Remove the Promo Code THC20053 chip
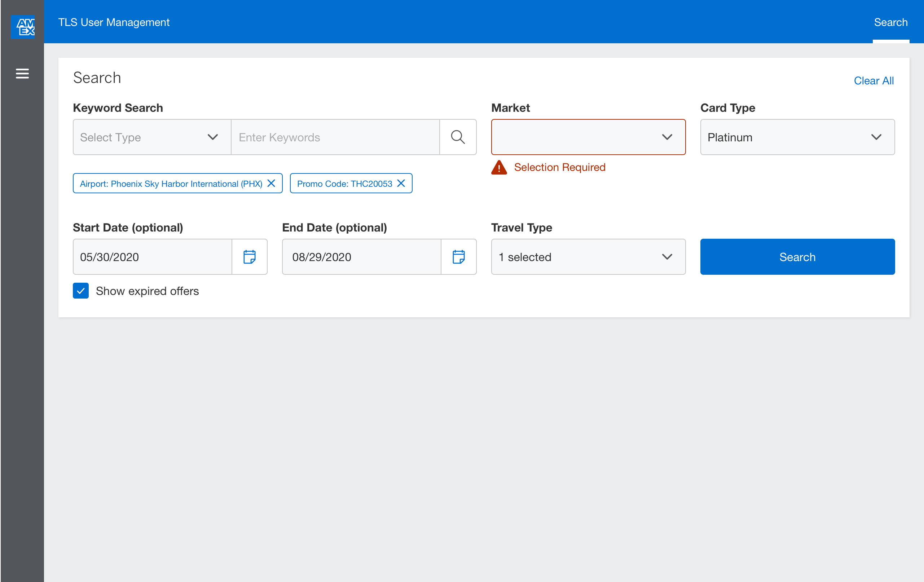Screen dimensions: 924x582 coord(401,184)
